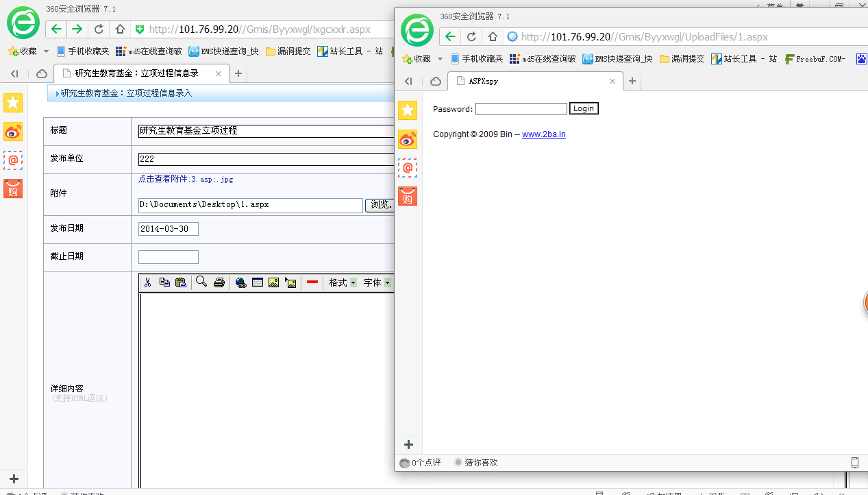
Task: Click cloud sync icon in ASPXspy tab bar
Action: point(436,81)
